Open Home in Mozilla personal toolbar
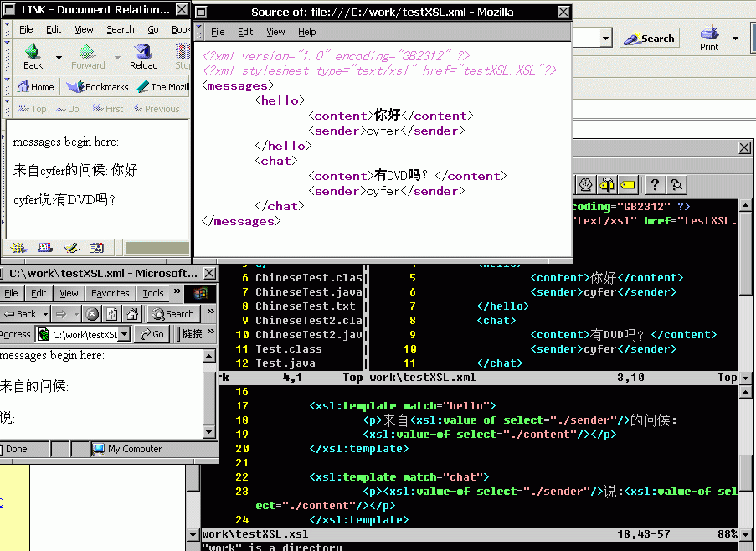 [36, 87]
